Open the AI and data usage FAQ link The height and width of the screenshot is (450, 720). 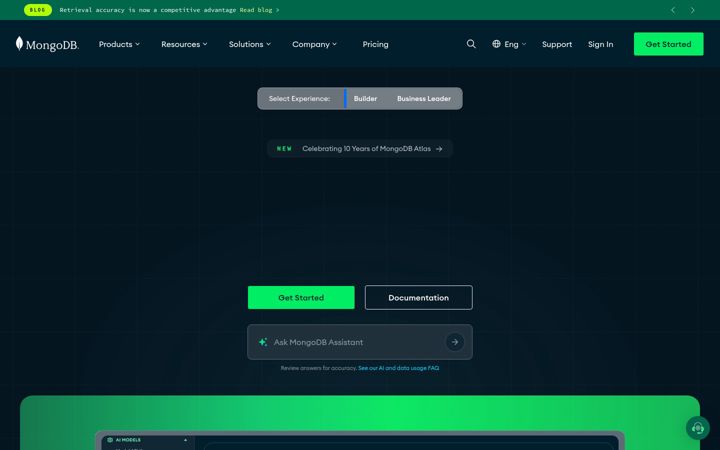(x=399, y=368)
